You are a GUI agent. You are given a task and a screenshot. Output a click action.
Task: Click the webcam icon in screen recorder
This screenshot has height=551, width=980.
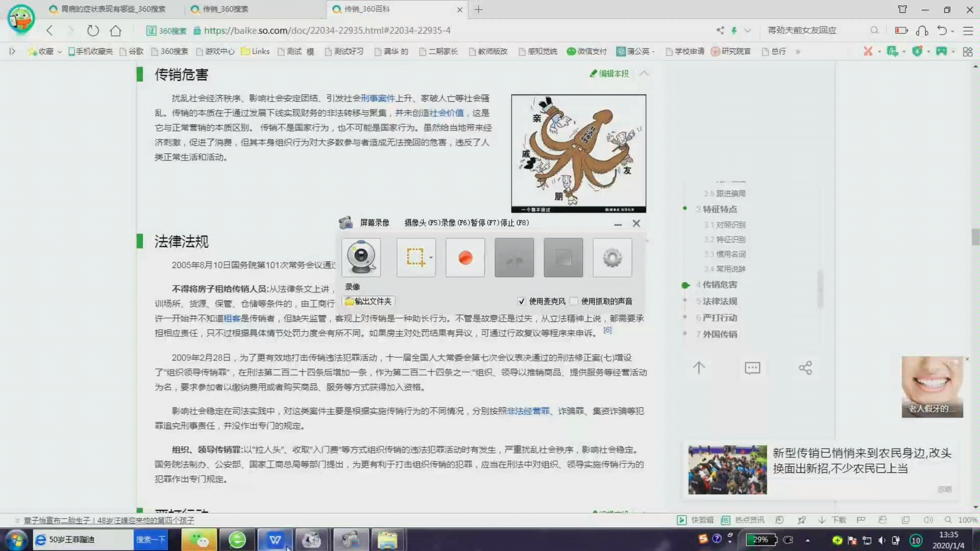361,258
